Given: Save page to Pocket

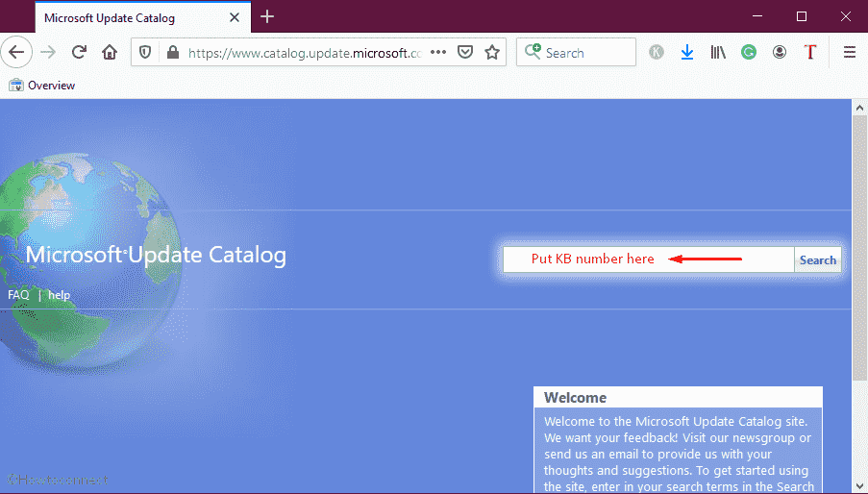Looking at the screenshot, I should [465, 53].
